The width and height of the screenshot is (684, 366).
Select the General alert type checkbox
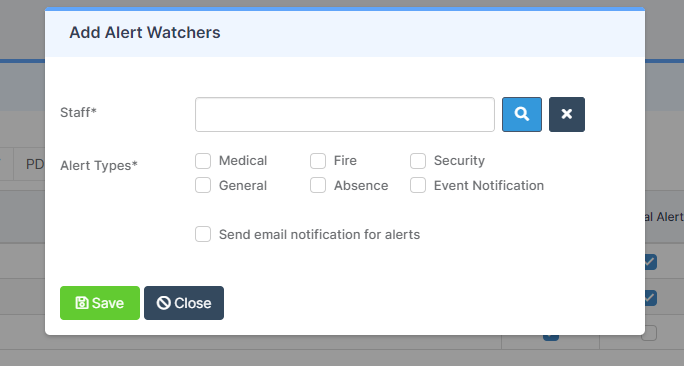click(203, 185)
